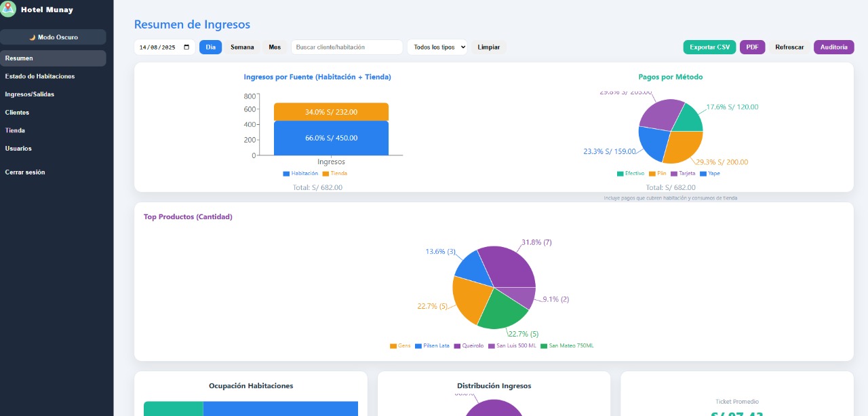Click the 17.6% S/ 120.00 label

732,107
